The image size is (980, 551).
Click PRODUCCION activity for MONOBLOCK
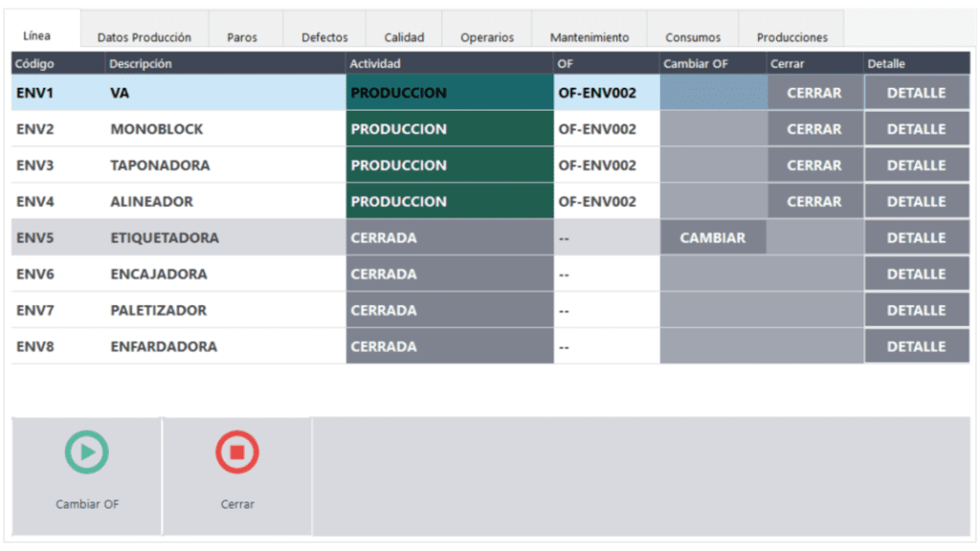(450, 129)
